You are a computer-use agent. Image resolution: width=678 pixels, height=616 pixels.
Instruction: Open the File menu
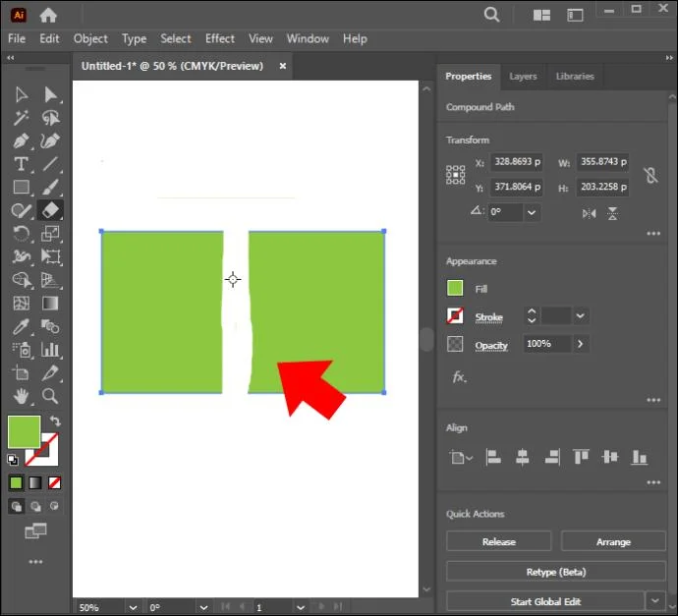17,39
